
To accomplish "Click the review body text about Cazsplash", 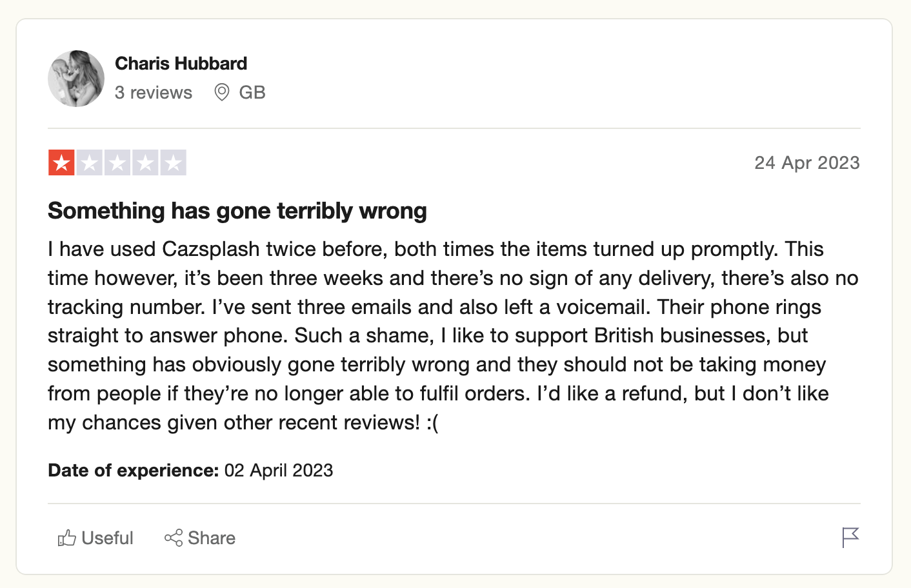I will tap(453, 335).
